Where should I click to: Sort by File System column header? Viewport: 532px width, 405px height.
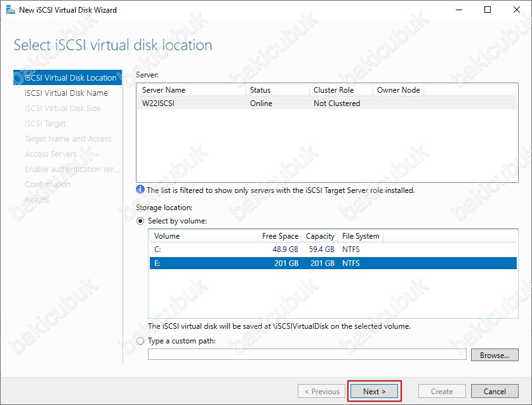point(361,236)
